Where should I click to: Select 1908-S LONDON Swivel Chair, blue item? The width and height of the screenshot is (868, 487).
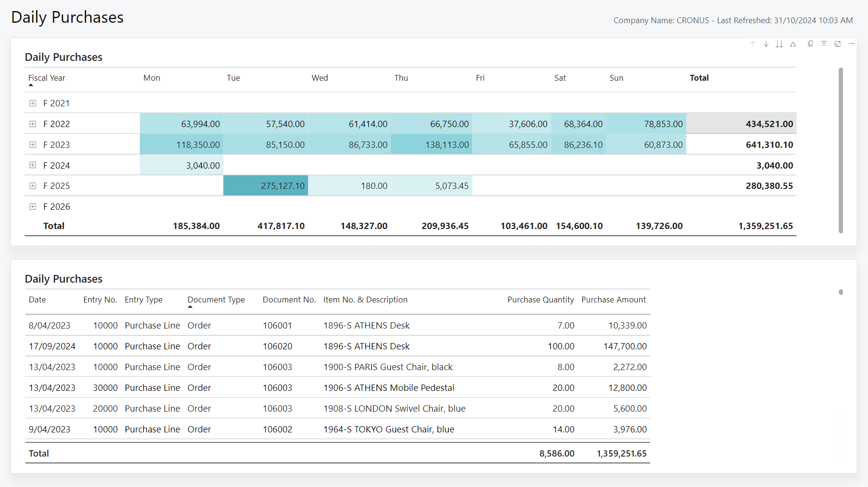pos(394,408)
